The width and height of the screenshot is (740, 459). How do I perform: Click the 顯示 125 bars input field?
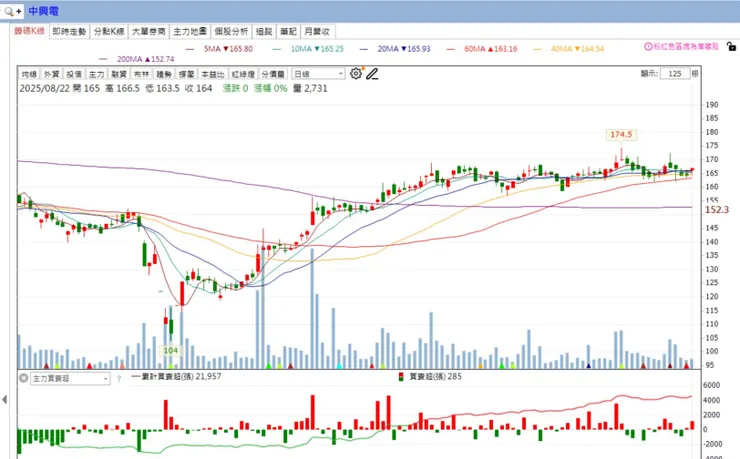click(x=675, y=74)
